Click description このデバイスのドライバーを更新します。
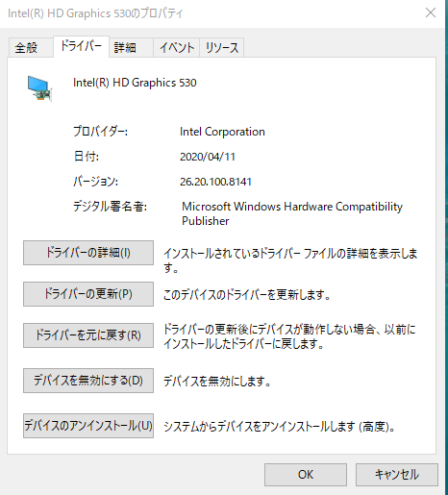This screenshot has width=448, height=495. (247, 294)
